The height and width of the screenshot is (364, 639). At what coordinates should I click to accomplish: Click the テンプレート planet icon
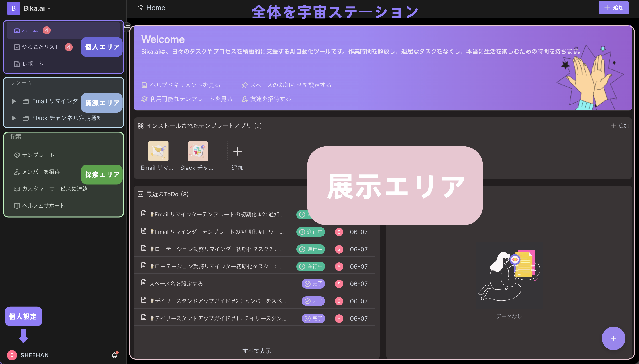[17, 155]
